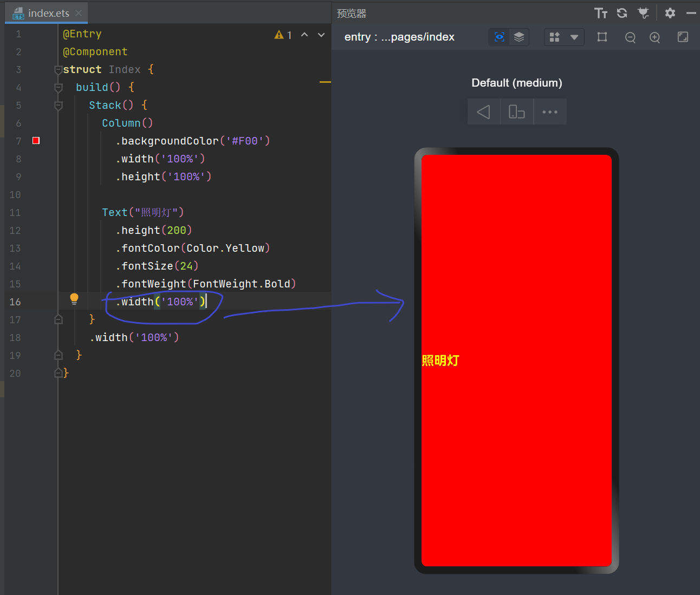Image resolution: width=700 pixels, height=595 pixels.
Task: Click the 照明灯 text in the preview
Action: pyautogui.click(x=440, y=361)
